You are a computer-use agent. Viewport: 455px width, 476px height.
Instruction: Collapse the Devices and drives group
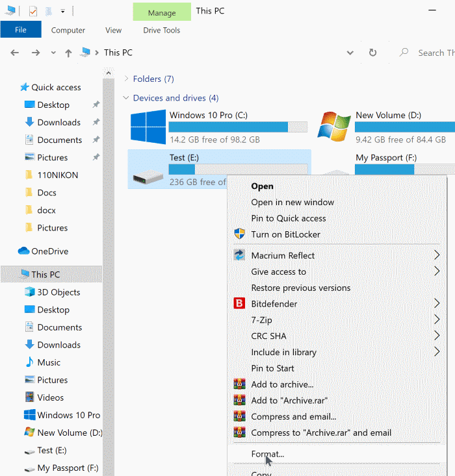click(x=126, y=98)
